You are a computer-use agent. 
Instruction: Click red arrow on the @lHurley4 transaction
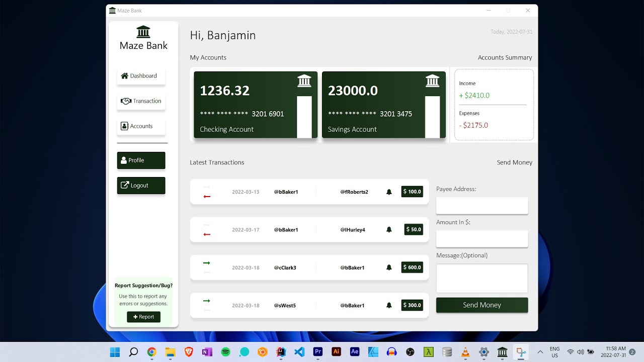(207, 234)
